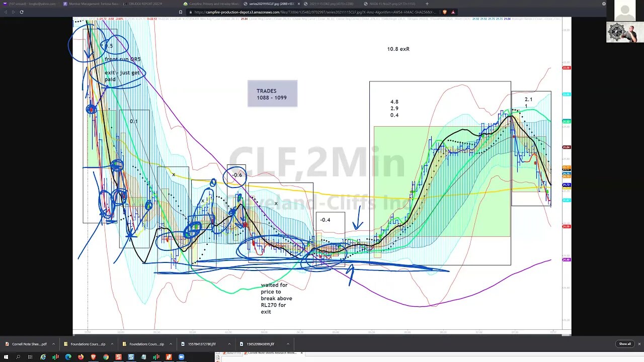This screenshot has width=644, height=362.
Task: Expand options for 1565209843699.jfif download
Action: pyautogui.click(x=288, y=344)
